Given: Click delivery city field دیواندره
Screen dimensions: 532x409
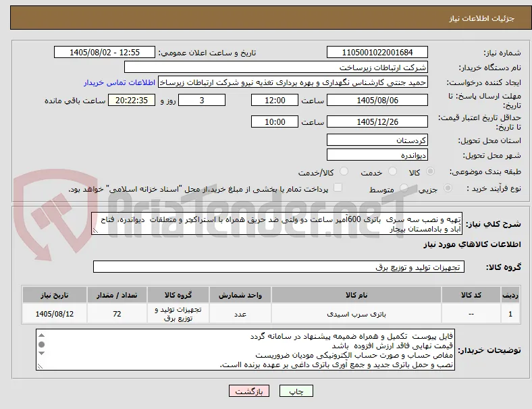Looking at the screenshot, I should point(377,155).
